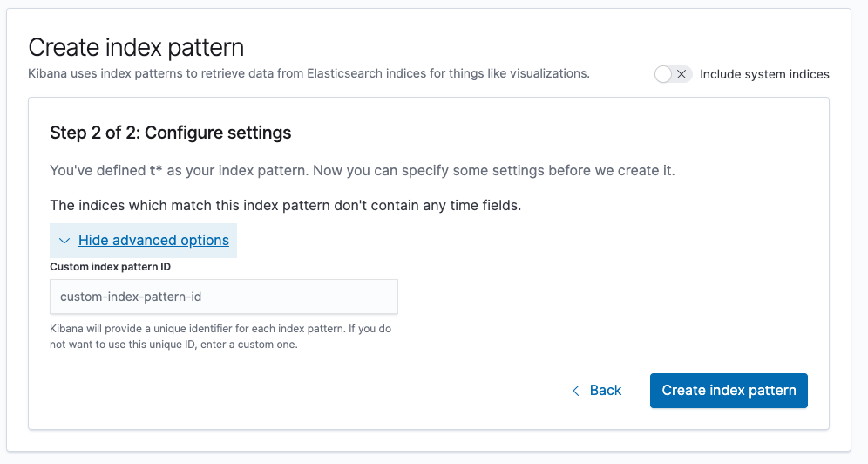The width and height of the screenshot is (868, 464).
Task: Click the down chevron beside Hide advanced options
Action: (64, 241)
